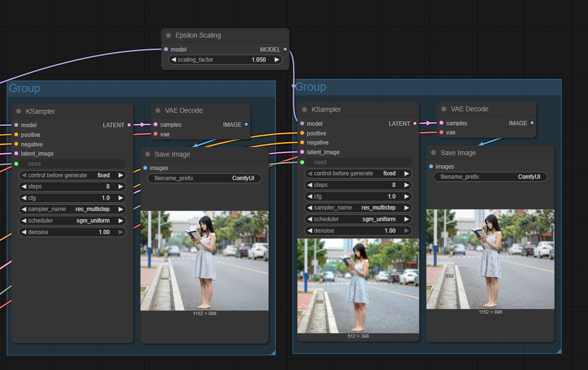Click the KSampler title in the left Group
Screen dimensions: 588x370
coord(40,111)
